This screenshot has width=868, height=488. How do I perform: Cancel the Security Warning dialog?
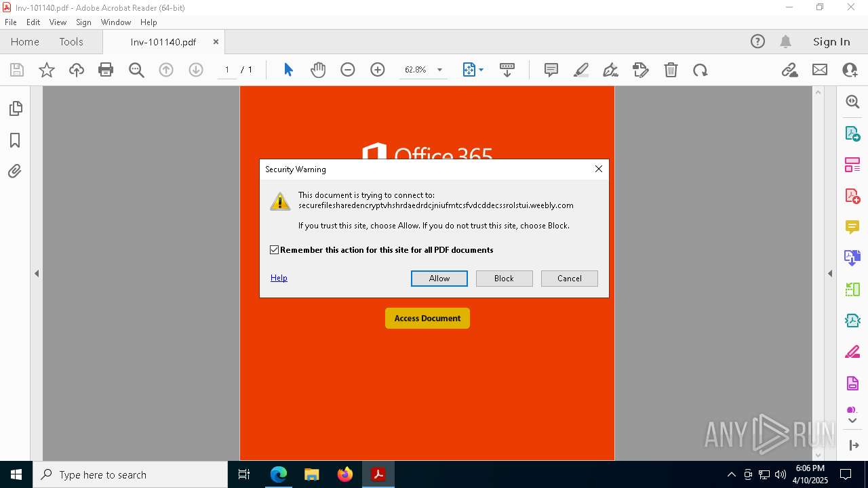tap(570, 279)
